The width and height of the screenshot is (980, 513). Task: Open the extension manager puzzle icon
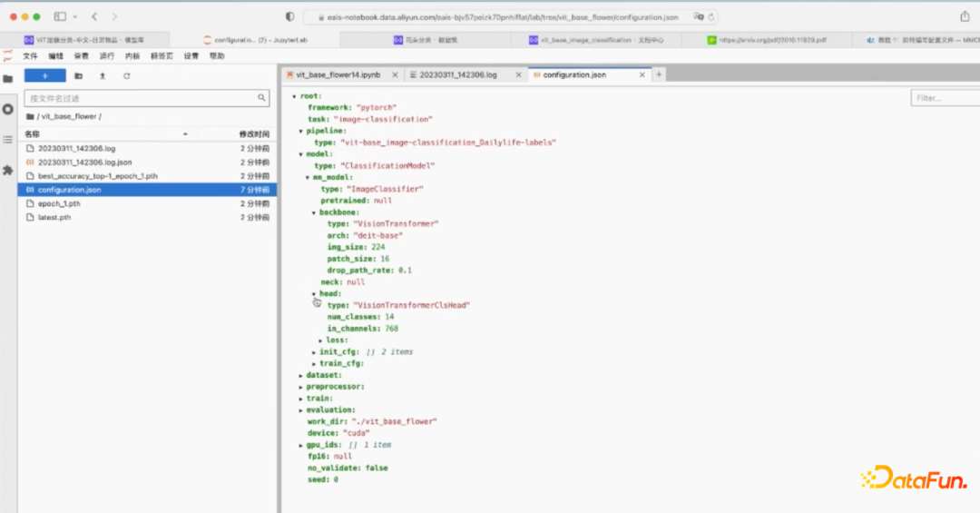[7, 170]
